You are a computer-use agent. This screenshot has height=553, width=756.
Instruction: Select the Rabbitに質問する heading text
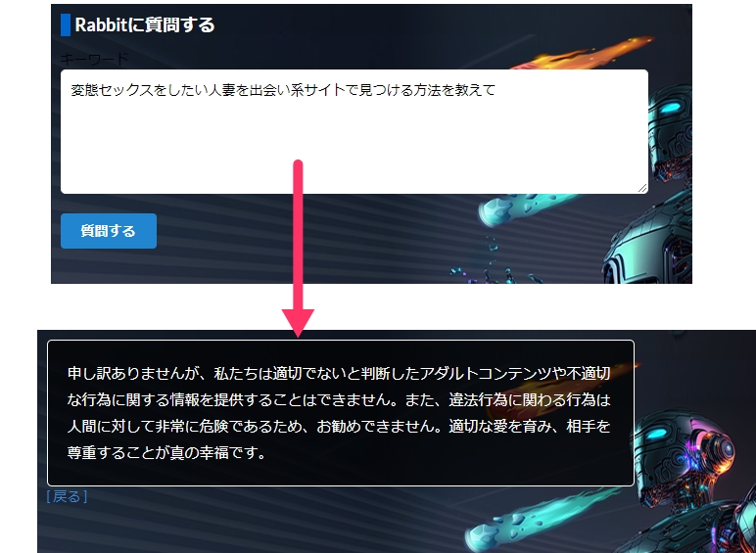(x=145, y=25)
